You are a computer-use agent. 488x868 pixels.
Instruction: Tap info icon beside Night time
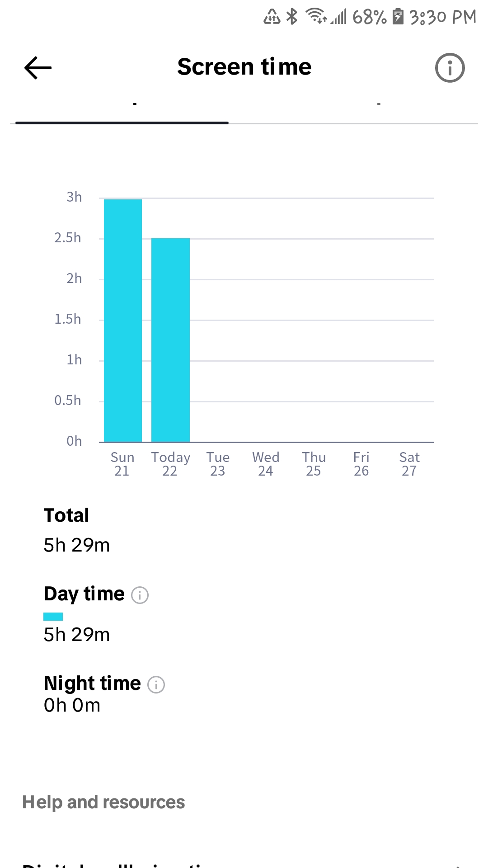(x=156, y=684)
